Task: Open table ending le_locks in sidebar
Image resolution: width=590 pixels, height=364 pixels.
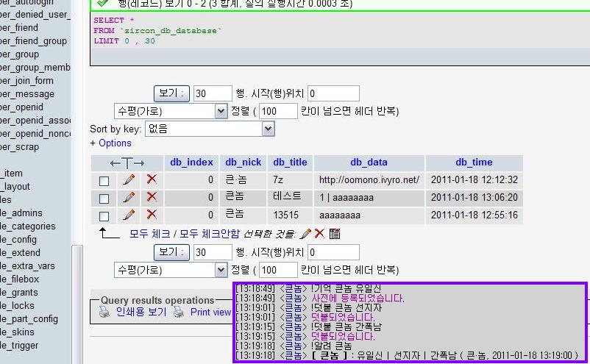Action: [18, 306]
